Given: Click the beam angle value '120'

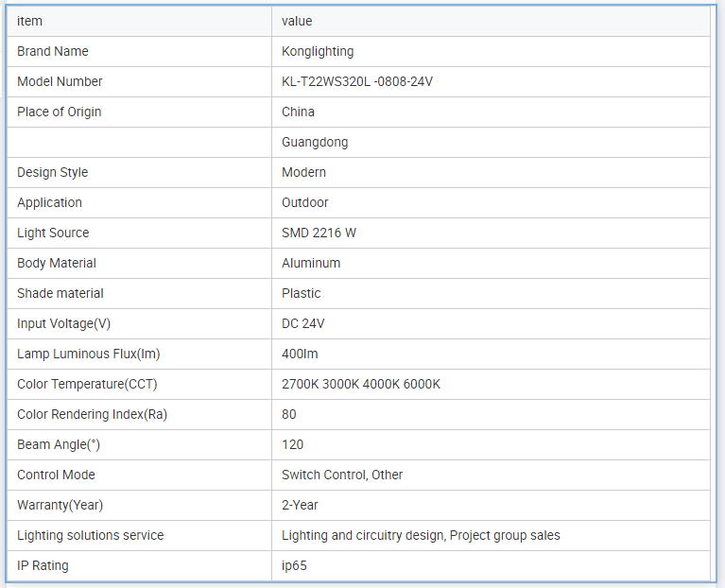Looking at the screenshot, I should coord(292,444).
